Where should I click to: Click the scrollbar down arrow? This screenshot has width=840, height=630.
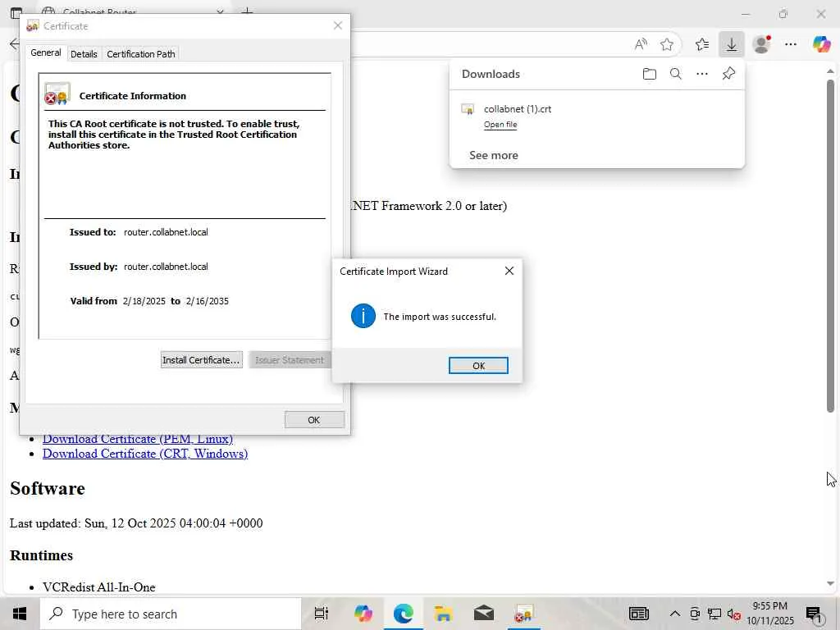click(830, 583)
